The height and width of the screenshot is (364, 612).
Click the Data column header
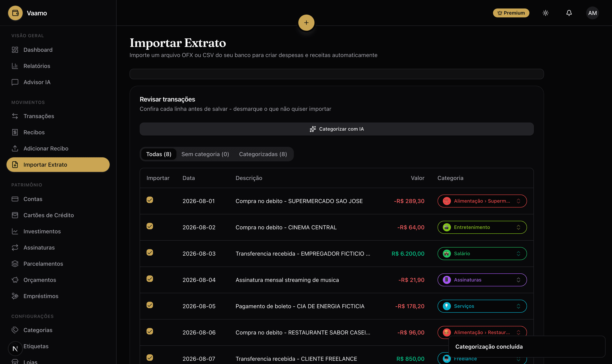click(189, 178)
